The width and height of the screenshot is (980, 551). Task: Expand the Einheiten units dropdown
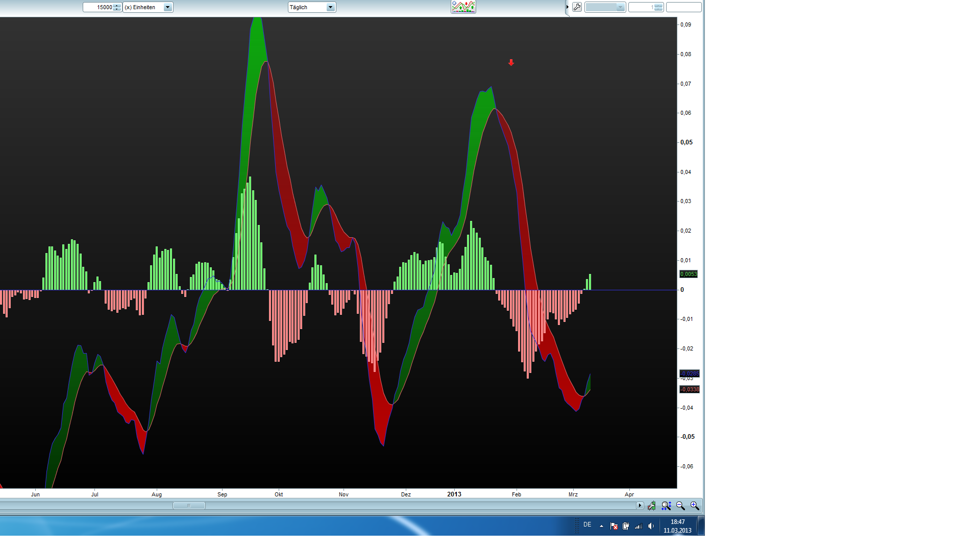click(167, 7)
